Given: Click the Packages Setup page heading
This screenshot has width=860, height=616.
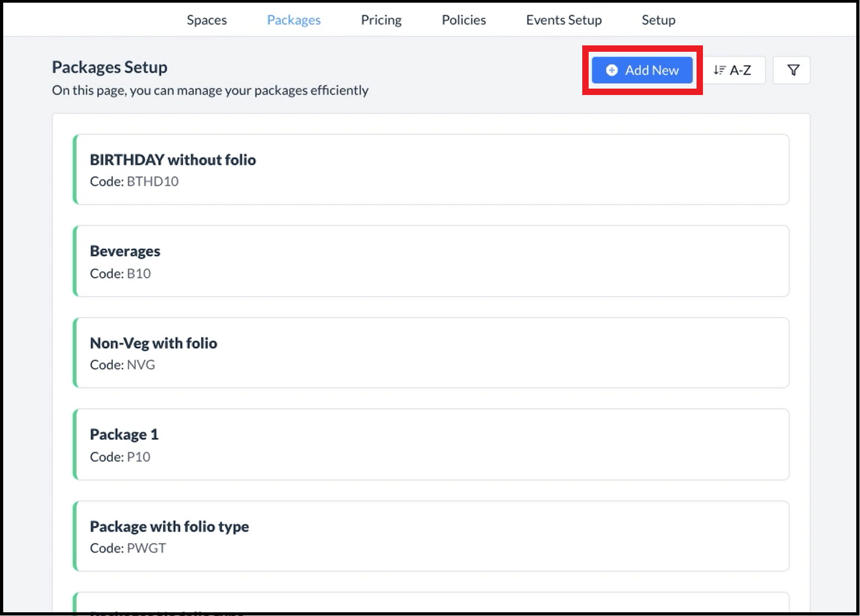Looking at the screenshot, I should coord(110,67).
